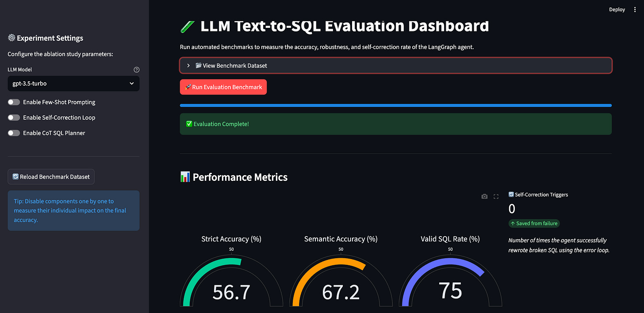This screenshot has height=313, width=644.
Task: Click the chevron arrow on the model selector
Action: pos(131,84)
